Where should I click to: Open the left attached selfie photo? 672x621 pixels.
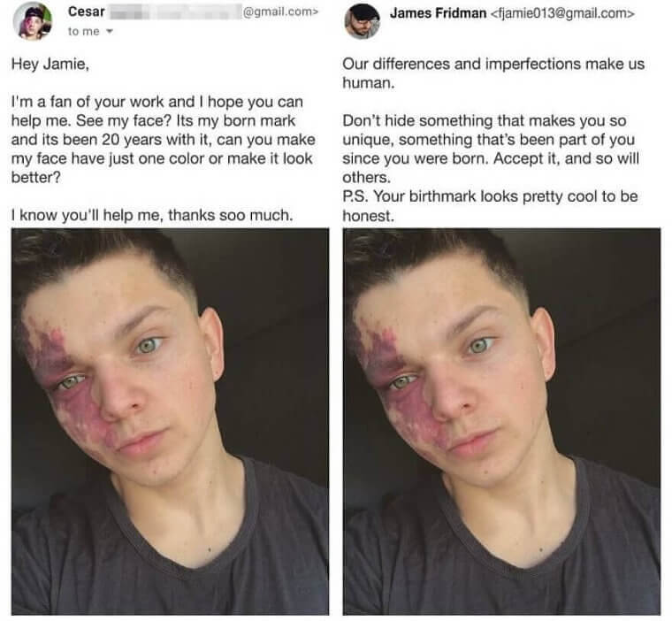tap(170, 422)
